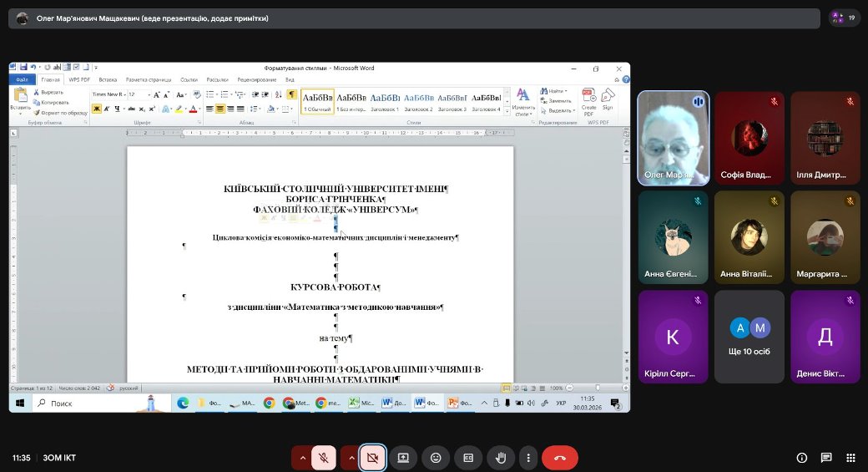868x472 pixels.
Task: Toggle closed captions in the meeting
Action: pos(468,458)
